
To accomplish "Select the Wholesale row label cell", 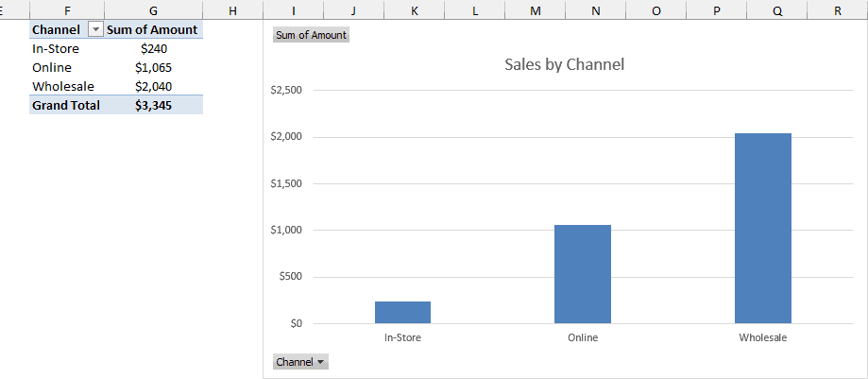I will (x=67, y=86).
